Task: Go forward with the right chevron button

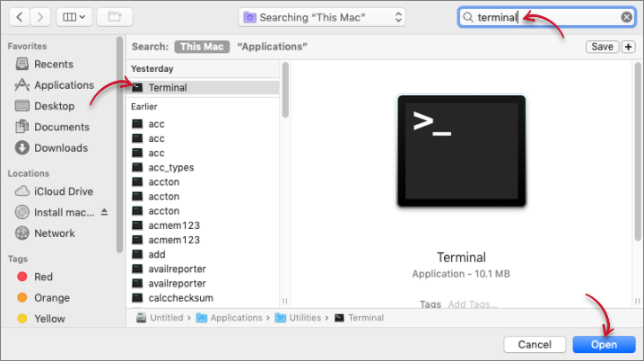Action: tap(40, 17)
